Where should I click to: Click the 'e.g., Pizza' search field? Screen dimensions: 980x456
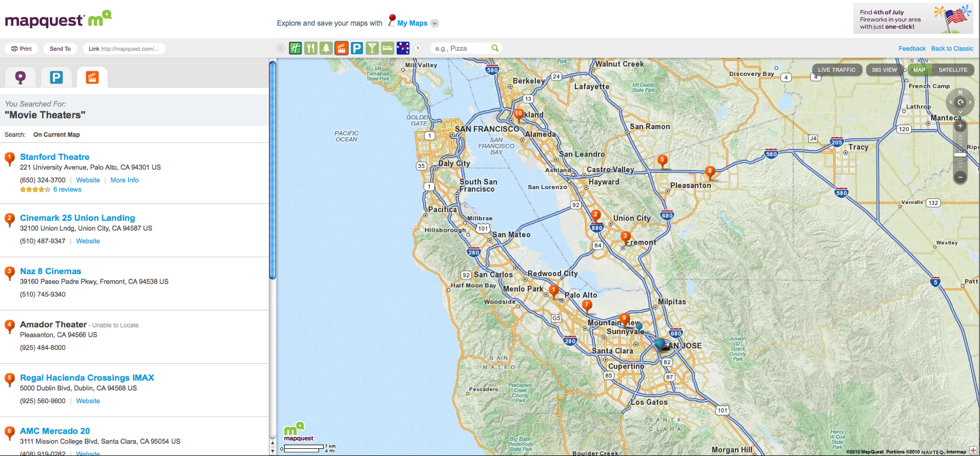pyautogui.click(x=461, y=48)
